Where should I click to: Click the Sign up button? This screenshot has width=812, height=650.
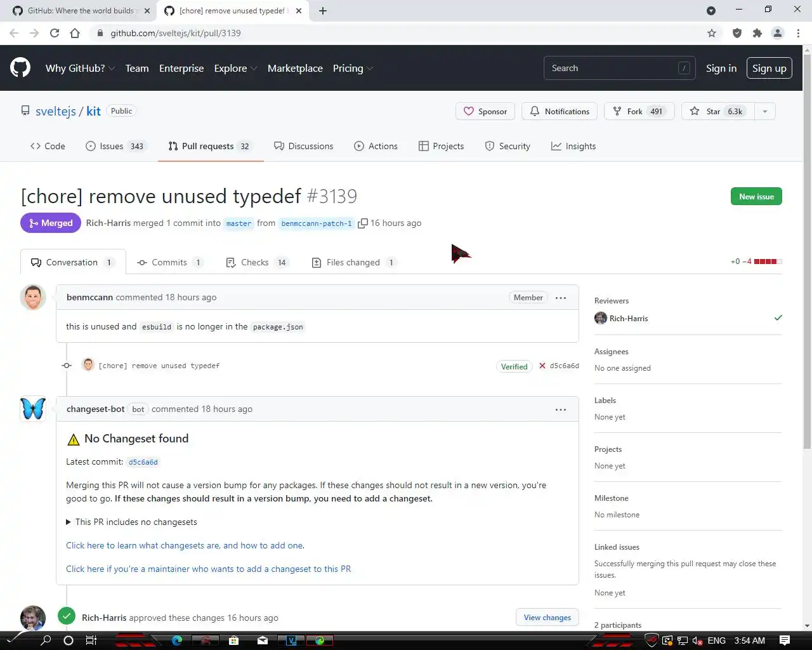click(x=769, y=68)
